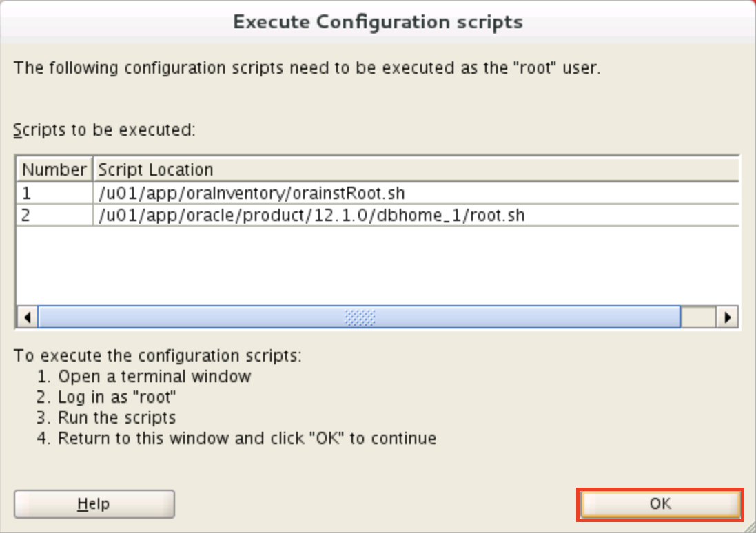Image resolution: width=756 pixels, height=533 pixels.
Task: Click the horizontal scrollbar thumb
Action: [x=359, y=317]
